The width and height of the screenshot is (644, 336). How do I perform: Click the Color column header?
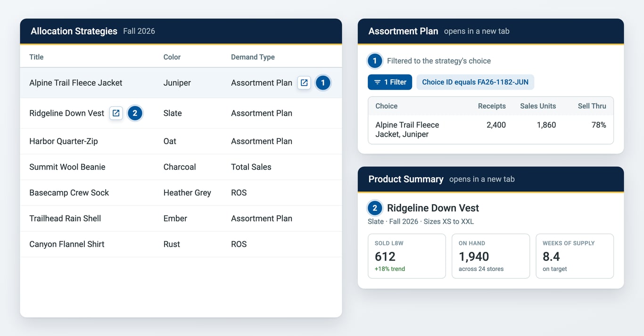point(172,57)
